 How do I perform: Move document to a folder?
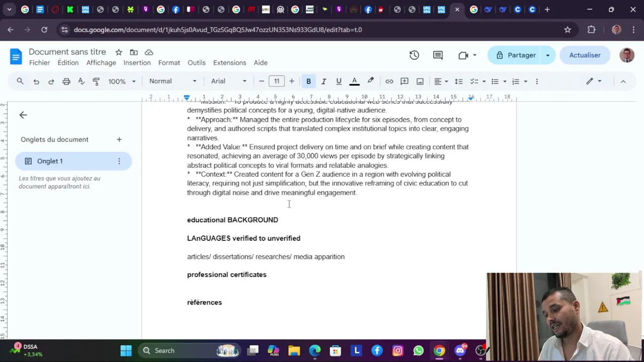pos(134,52)
